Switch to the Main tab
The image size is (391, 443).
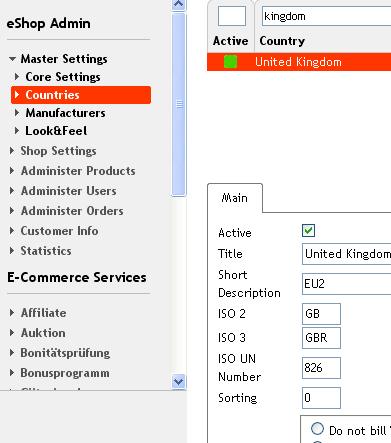coord(235,198)
